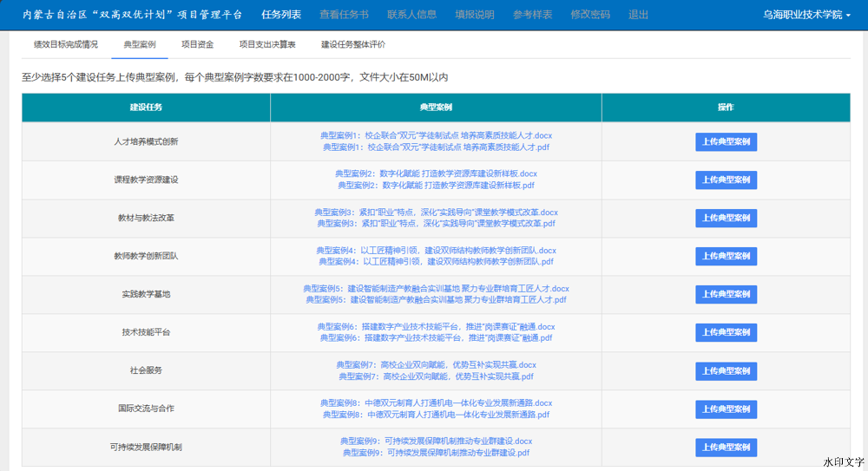
Task: Switch to the 绩效目标完成情况 tab
Action: click(66, 44)
